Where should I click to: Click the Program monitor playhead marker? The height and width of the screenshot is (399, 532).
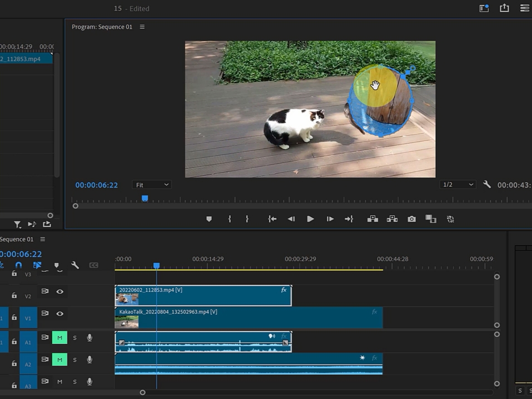[145, 198]
